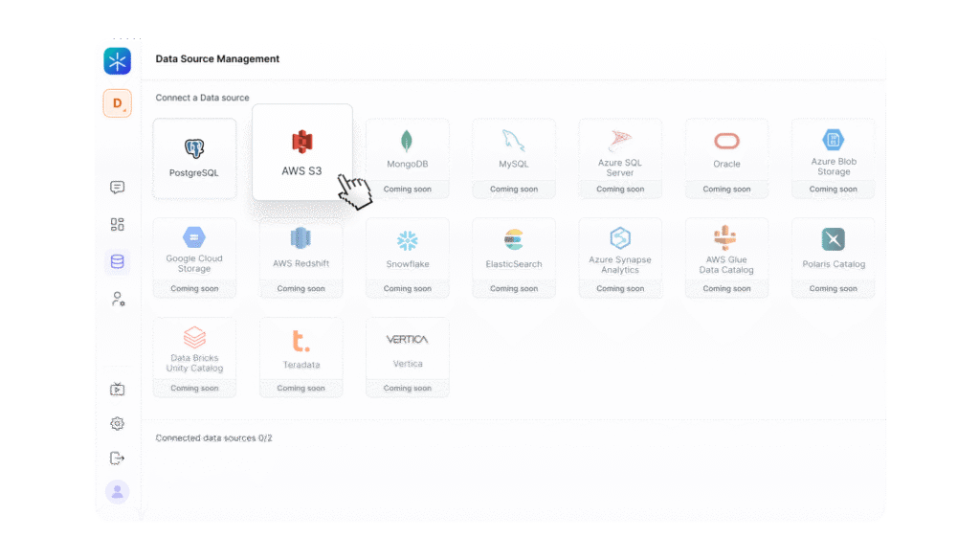Open the dashboard grid sidebar icon
This screenshot has height=560, width=980.
(117, 224)
